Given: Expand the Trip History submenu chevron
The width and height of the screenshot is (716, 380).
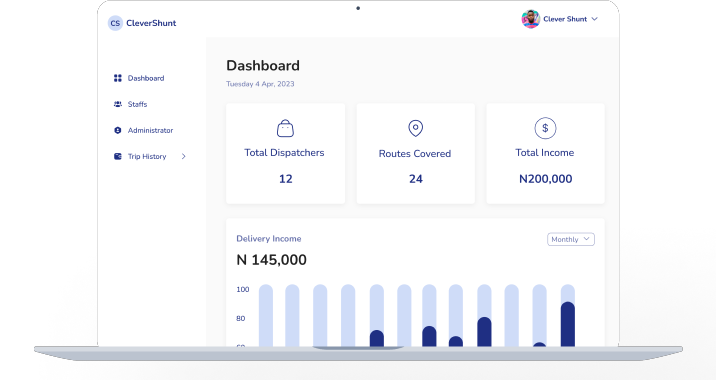Looking at the screenshot, I should (184, 156).
